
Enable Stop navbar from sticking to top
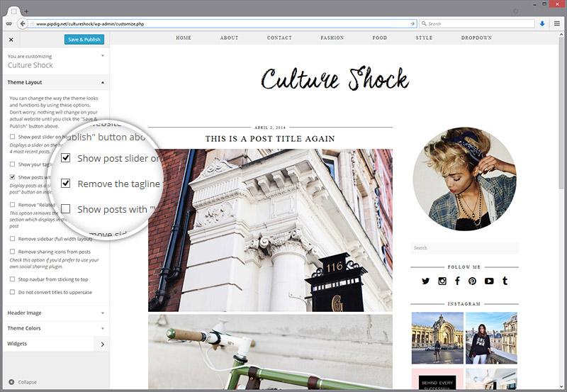pyautogui.click(x=12, y=279)
